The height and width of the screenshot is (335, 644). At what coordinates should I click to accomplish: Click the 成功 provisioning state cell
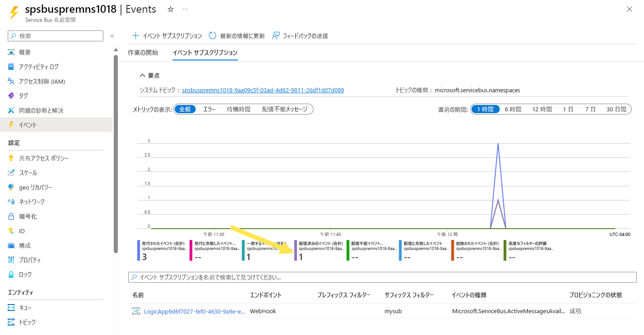575,311
